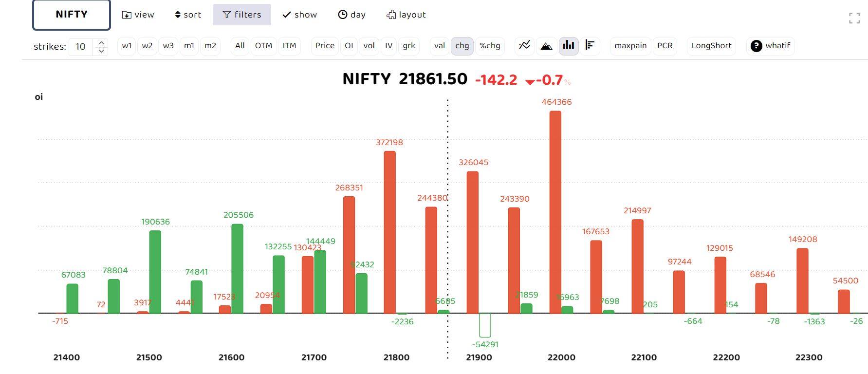Open the filters menu
This screenshot has height=374, width=868.
242,15
